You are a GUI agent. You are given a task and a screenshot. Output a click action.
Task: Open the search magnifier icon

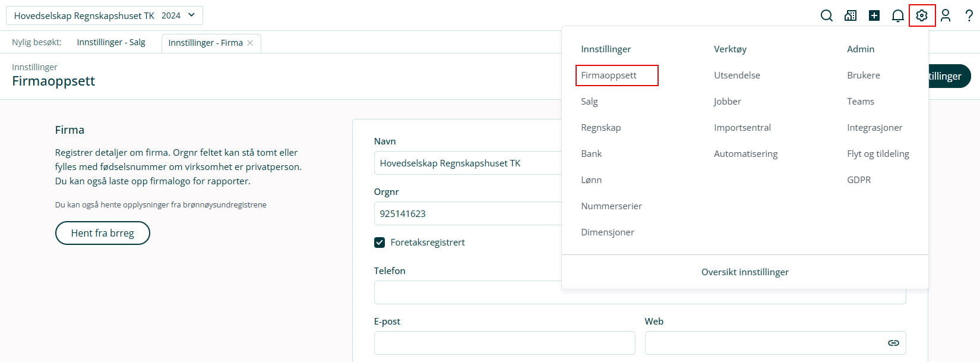[826, 15]
